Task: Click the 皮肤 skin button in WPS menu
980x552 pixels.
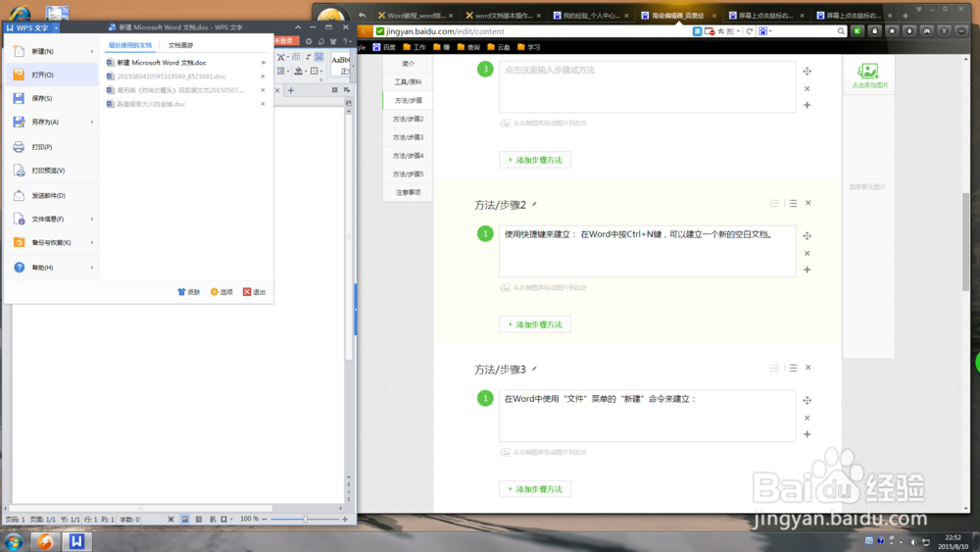Action: [189, 292]
